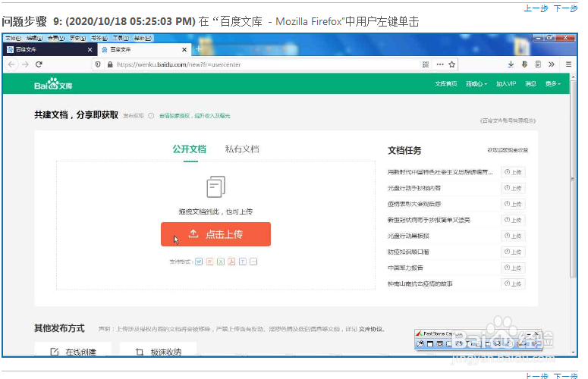Click the stacked documents icon in upload area

[x=216, y=186]
